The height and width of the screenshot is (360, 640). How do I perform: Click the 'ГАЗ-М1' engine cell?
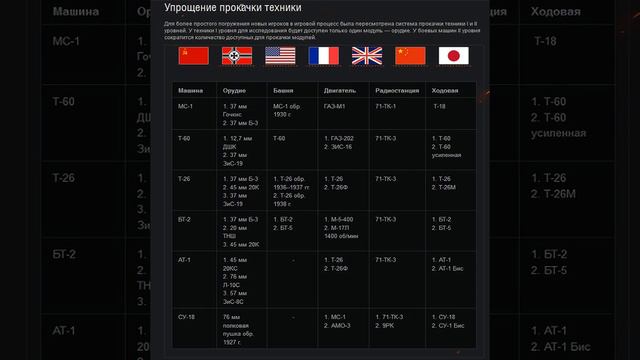(x=334, y=106)
